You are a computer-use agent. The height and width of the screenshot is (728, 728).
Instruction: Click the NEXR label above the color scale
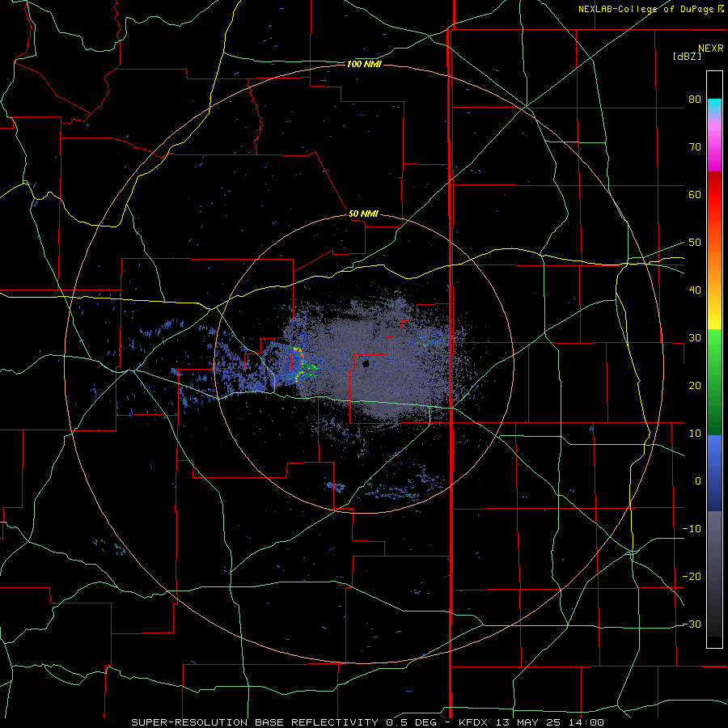click(710, 49)
